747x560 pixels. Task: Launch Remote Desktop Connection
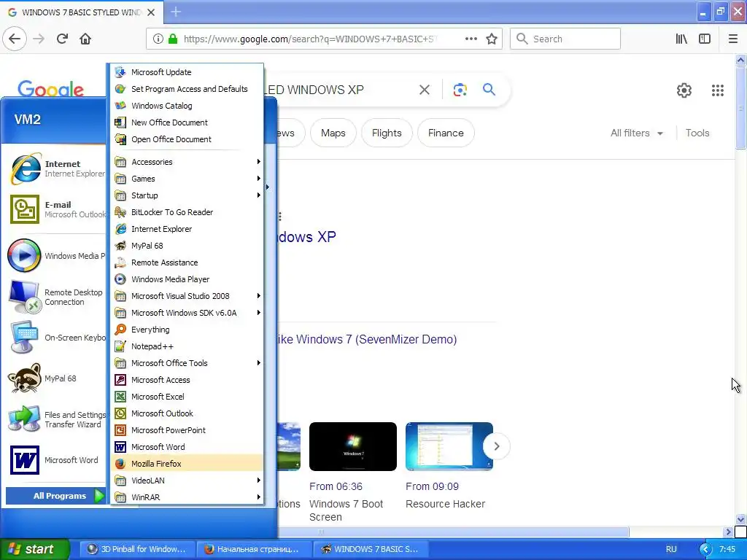pos(56,297)
